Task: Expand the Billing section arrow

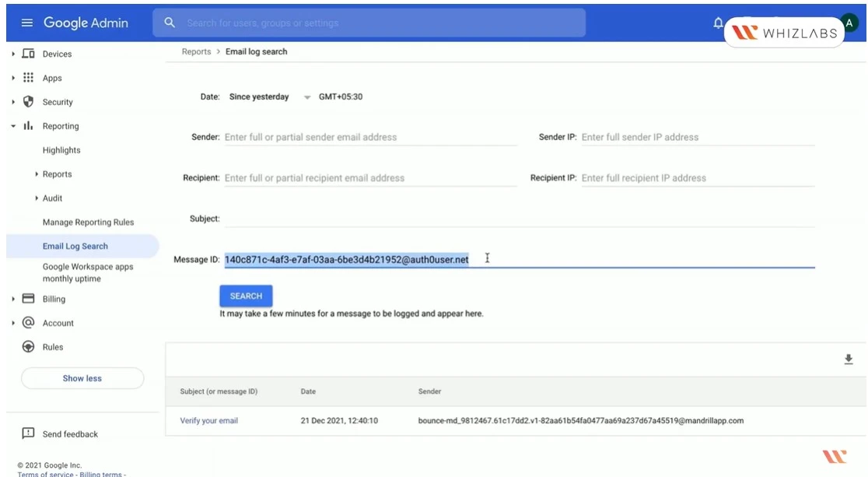Action: (13, 299)
